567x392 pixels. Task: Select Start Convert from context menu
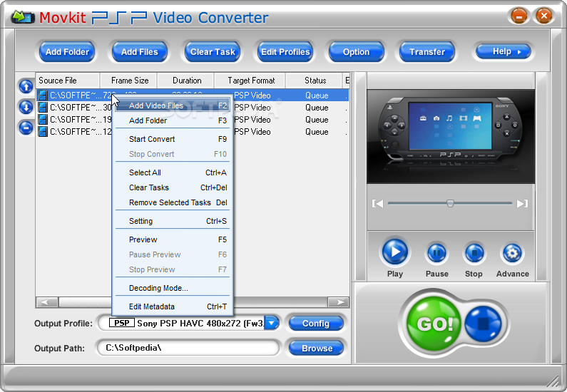coord(172,139)
